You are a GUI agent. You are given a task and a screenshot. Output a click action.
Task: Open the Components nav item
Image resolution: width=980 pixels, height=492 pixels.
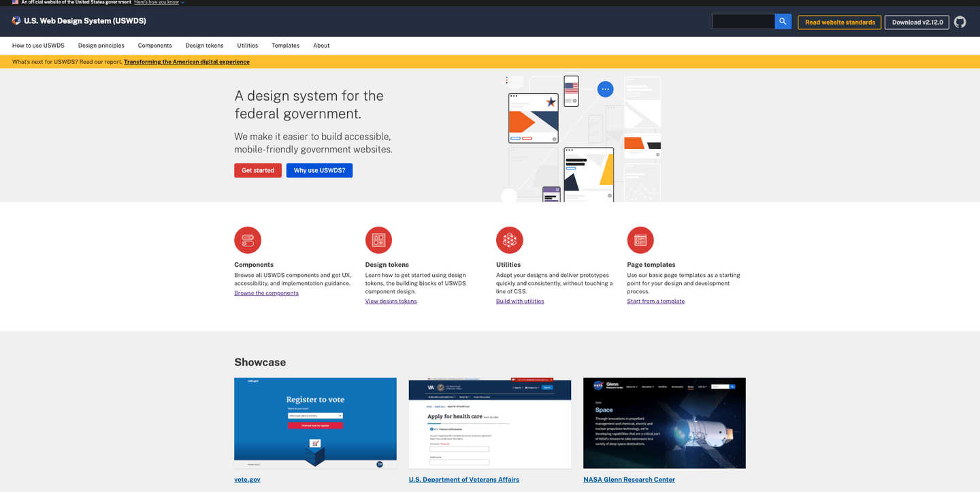pos(155,46)
